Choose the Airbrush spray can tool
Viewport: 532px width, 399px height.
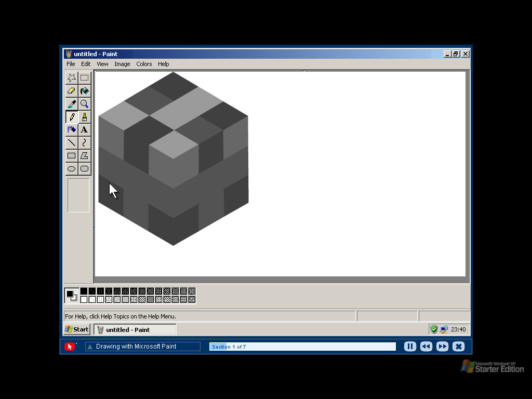[72, 130]
